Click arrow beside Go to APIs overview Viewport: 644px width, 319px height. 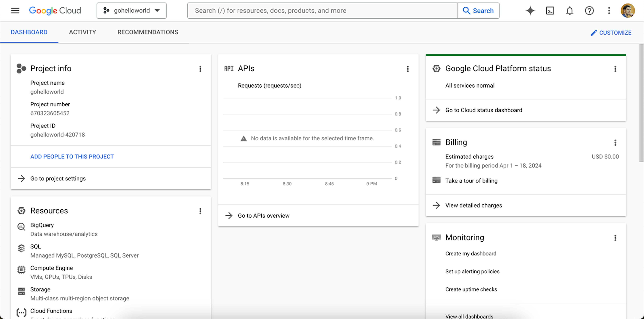pos(229,215)
